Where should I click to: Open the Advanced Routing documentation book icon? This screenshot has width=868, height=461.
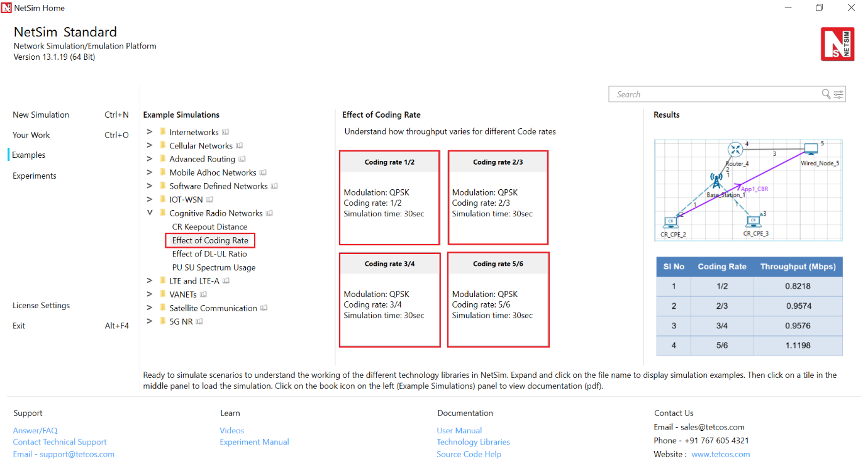point(242,159)
